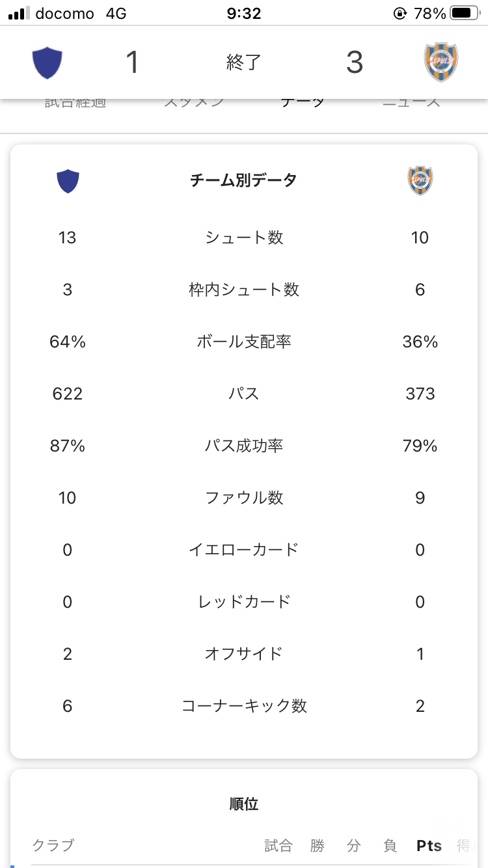
Task: Tap the 終了 match status label
Action: tap(243, 62)
